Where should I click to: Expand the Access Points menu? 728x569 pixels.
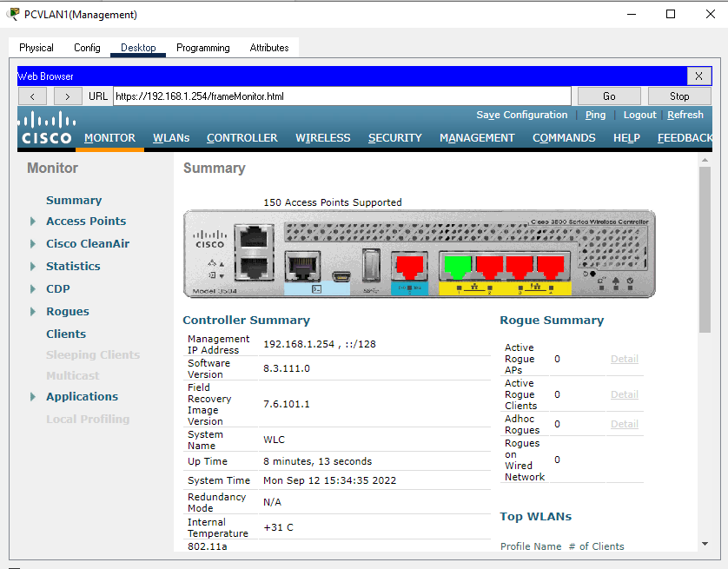point(32,222)
